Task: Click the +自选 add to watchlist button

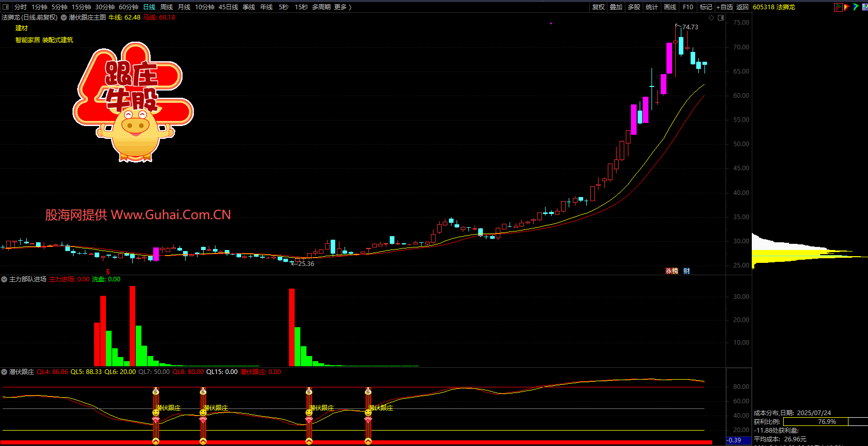Action: pyautogui.click(x=725, y=7)
